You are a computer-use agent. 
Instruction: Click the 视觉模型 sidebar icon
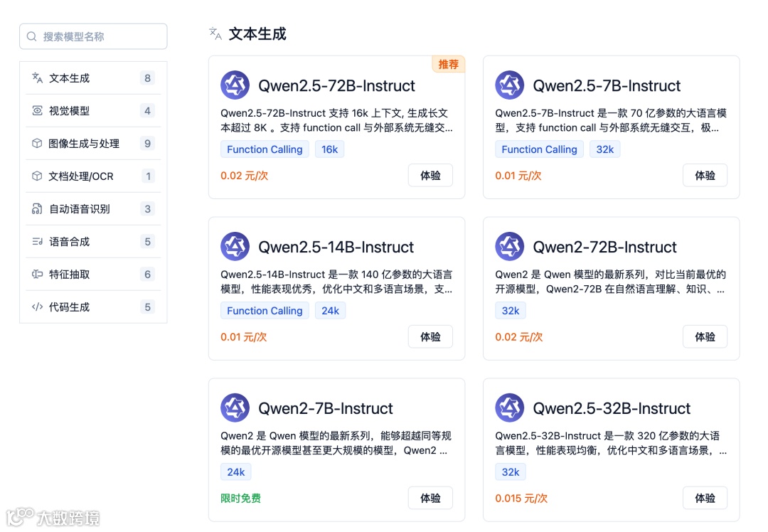tap(37, 111)
